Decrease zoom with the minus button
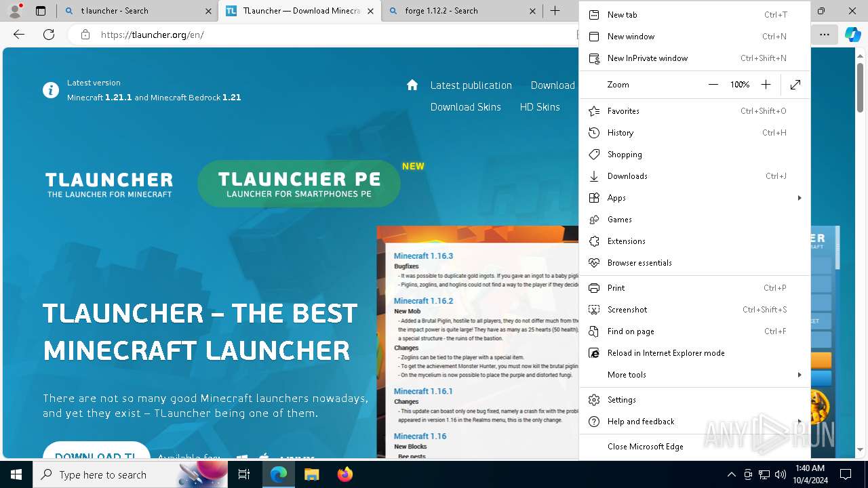This screenshot has width=868, height=488. tap(713, 85)
